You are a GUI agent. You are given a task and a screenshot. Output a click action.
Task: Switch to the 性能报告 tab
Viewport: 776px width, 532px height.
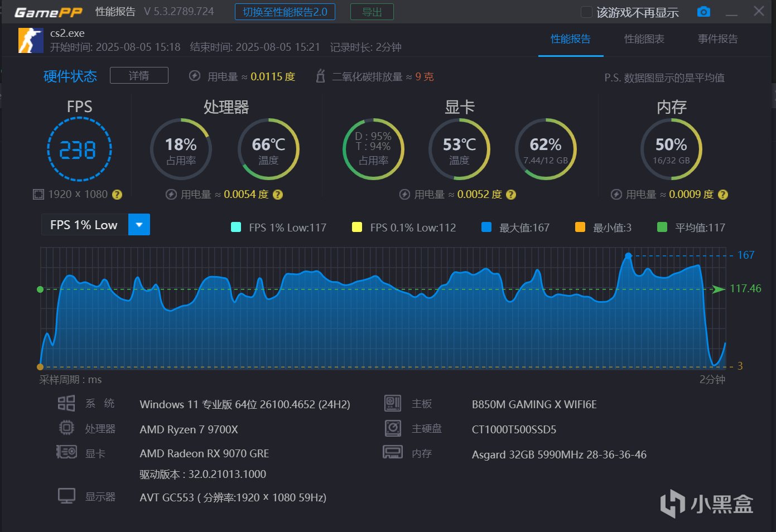pyautogui.click(x=571, y=39)
